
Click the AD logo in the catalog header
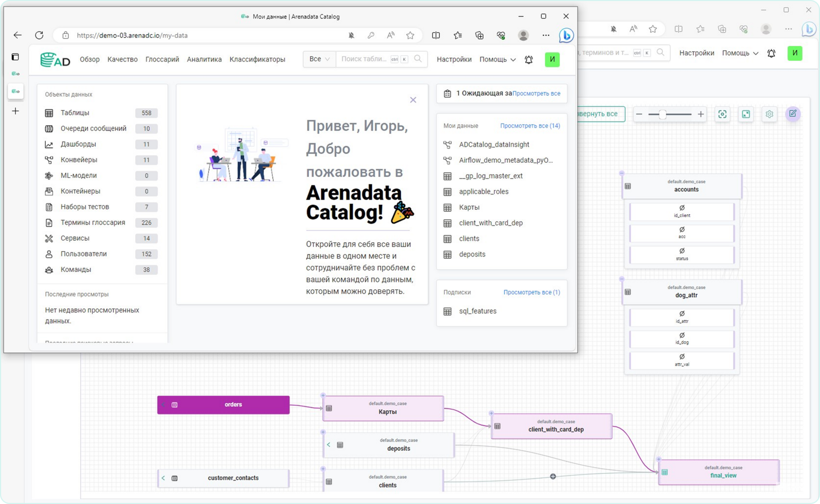click(55, 60)
